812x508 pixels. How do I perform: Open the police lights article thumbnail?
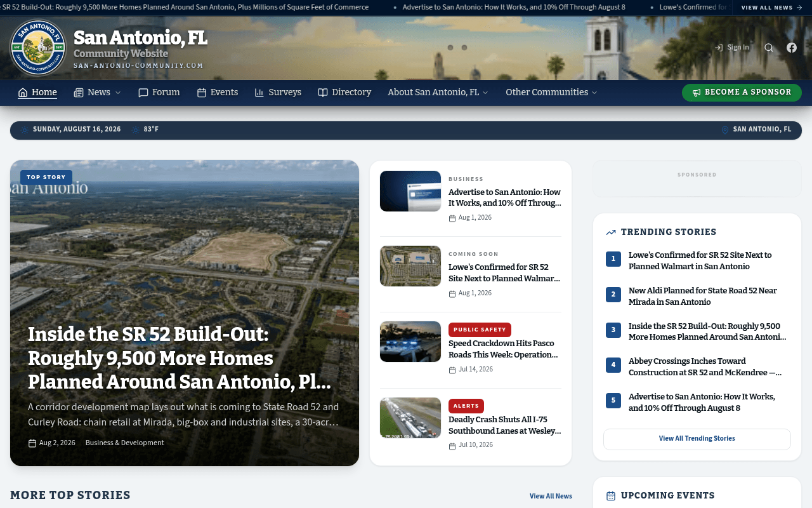(x=410, y=342)
